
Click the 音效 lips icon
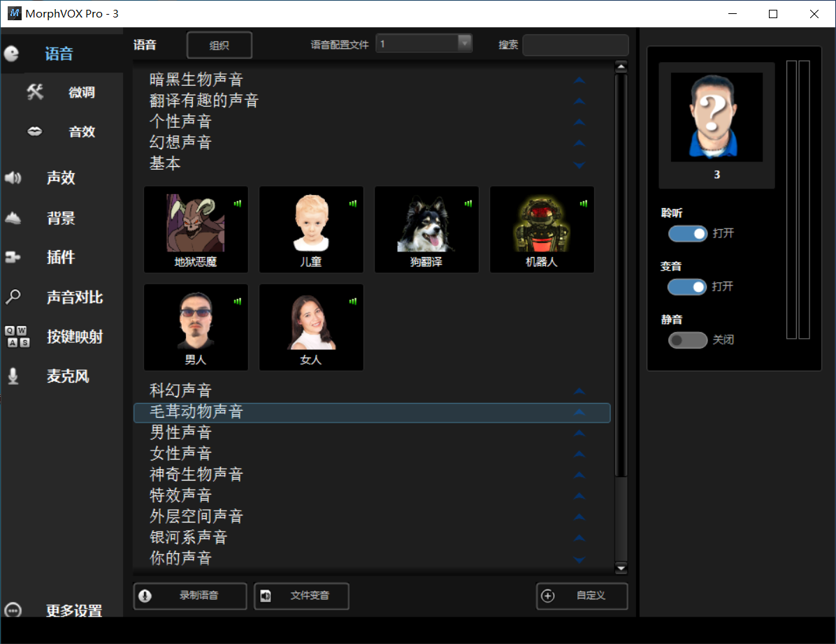tap(35, 131)
